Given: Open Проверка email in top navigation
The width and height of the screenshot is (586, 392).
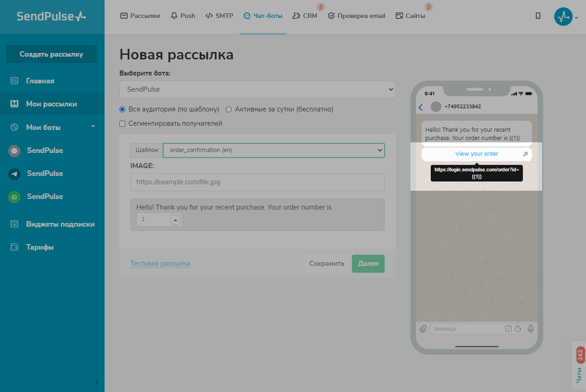Looking at the screenshot, I should 357,16.
